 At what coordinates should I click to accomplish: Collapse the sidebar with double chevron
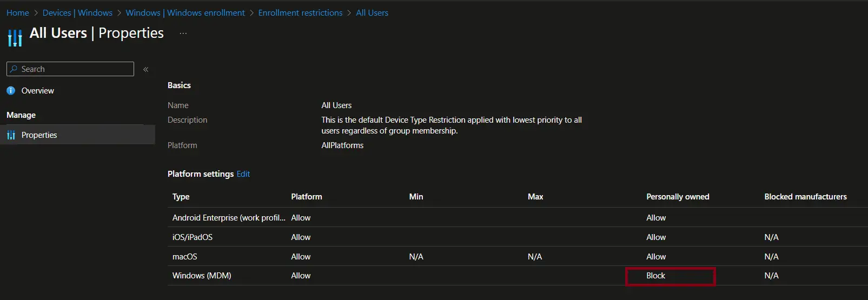[145, 69]
